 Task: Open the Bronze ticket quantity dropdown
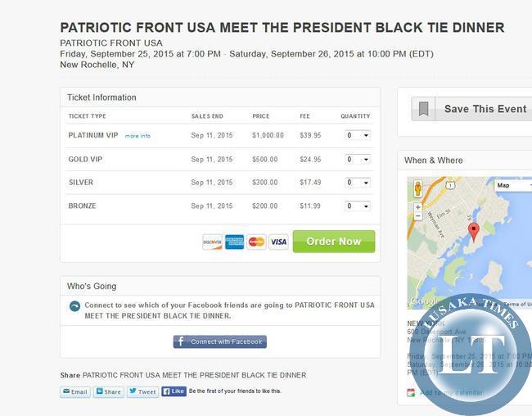(x=358, y=206)
